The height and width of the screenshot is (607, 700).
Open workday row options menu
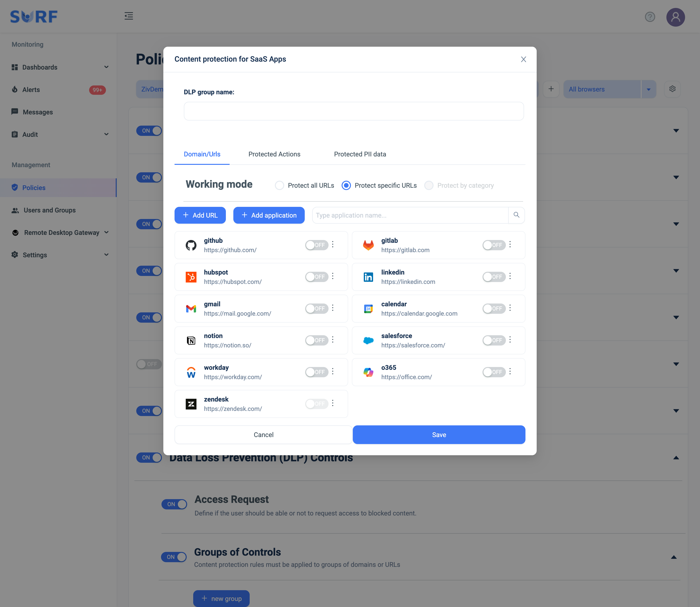click(333, 372)
